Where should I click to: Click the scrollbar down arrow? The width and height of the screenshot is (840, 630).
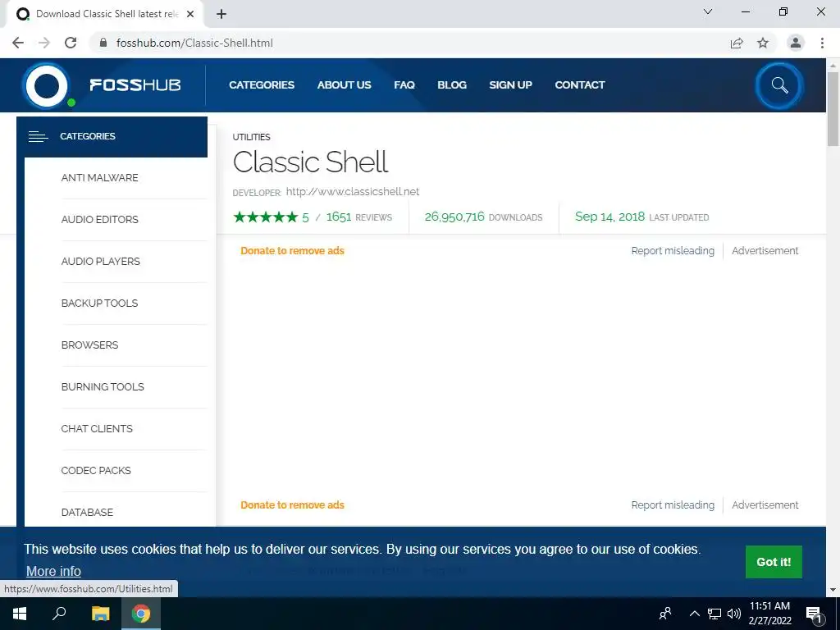click(x=833, y=590)
